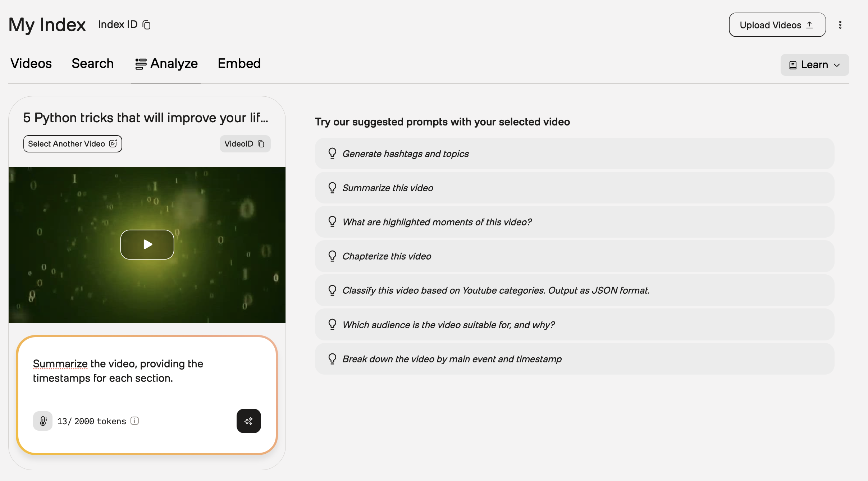The height and width of the screenshot is (481, 868).
Task: Open the three-dot more options menu
Action: click(840, 25)
